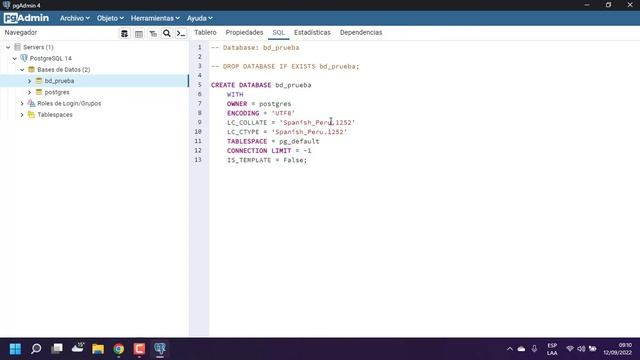Collapse the Bases de Datos (2) node
Image resolution: width=640 pixels, height=360 pixels.
pos(22,70)
